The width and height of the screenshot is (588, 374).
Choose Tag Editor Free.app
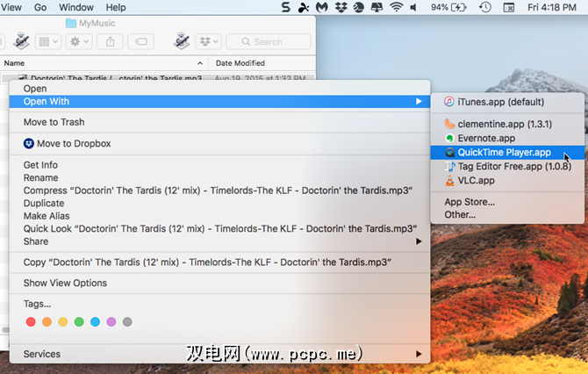(x=507, y=166)
